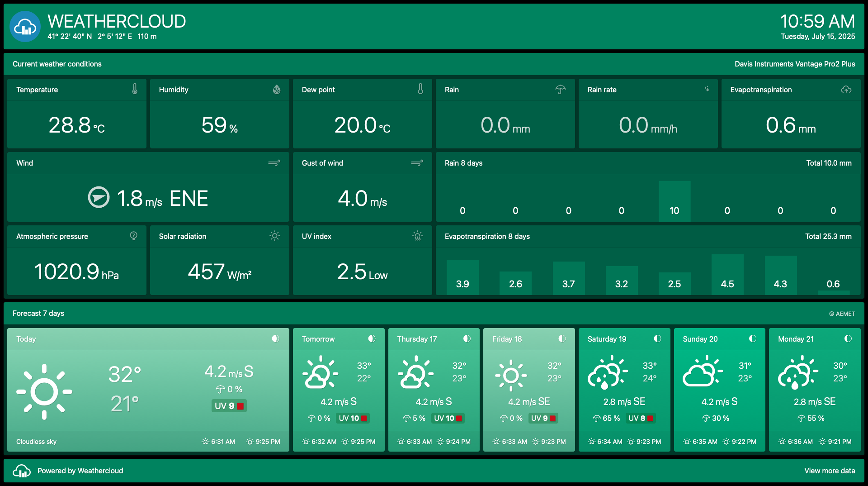This screenshot has height=486, width=868.
Task: Click the 10 mm bar in Rain 8 days
Action: pos(675,201)
